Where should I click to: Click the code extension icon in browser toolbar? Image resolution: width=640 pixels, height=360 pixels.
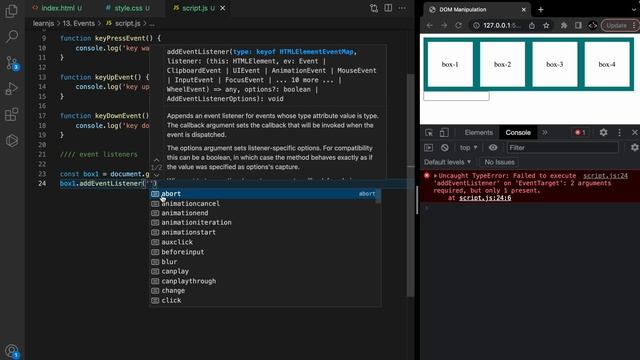tap(593, 25)
